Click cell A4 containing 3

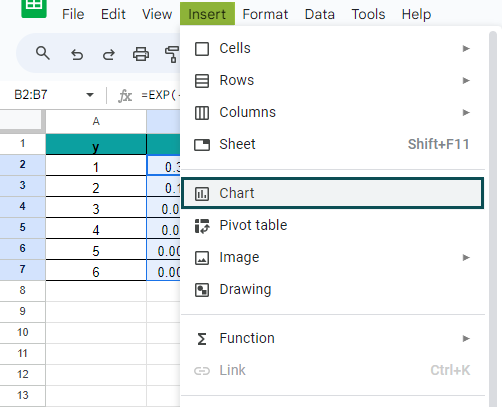point(96,207)
